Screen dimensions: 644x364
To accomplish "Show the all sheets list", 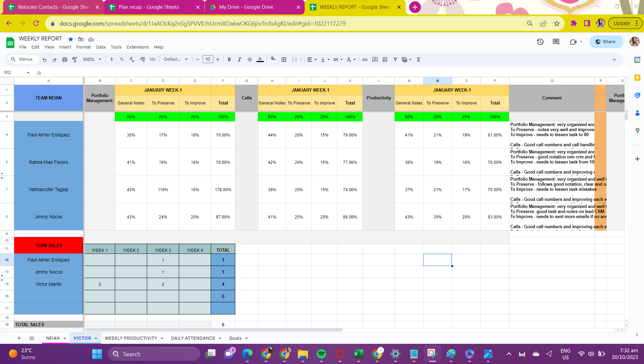I will coord(32,338).
